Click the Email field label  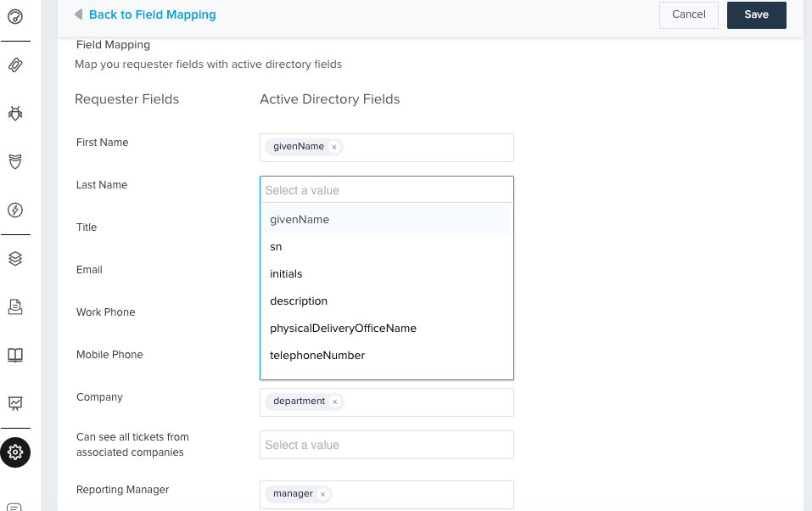[89, 270]
